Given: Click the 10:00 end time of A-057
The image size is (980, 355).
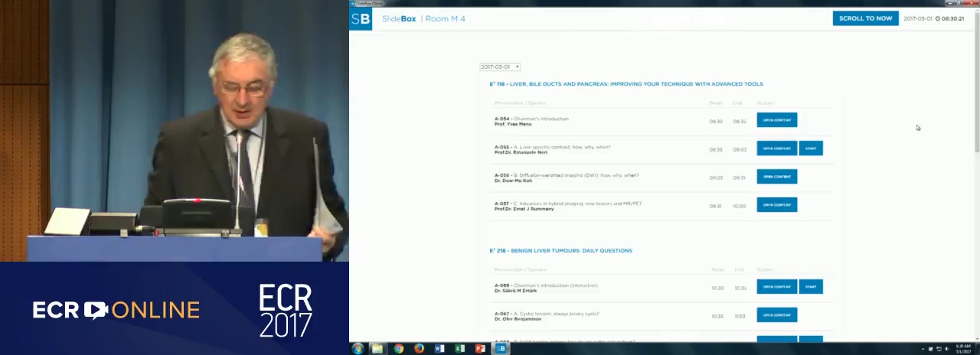Looking at the screenshot, I should click(x=739, y=207).
